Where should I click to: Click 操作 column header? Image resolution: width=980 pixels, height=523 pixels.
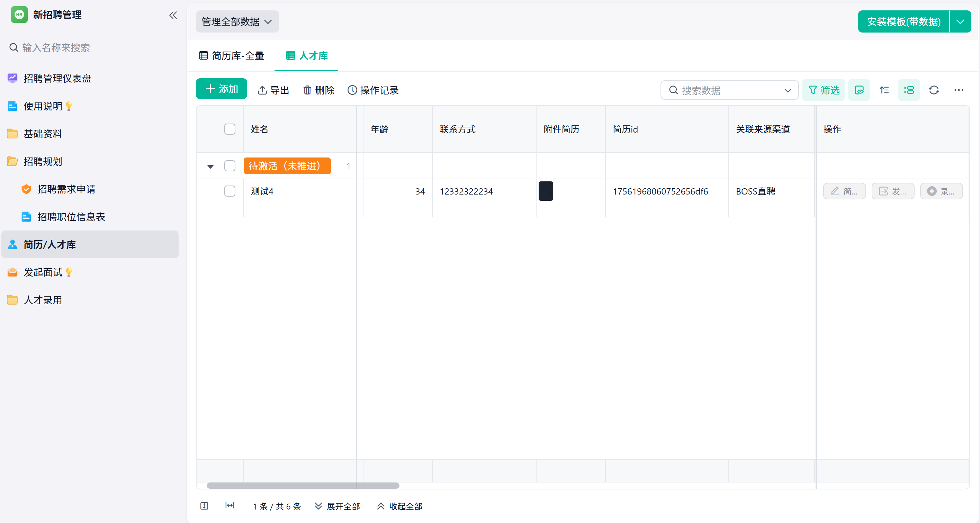tap(892, 129)
